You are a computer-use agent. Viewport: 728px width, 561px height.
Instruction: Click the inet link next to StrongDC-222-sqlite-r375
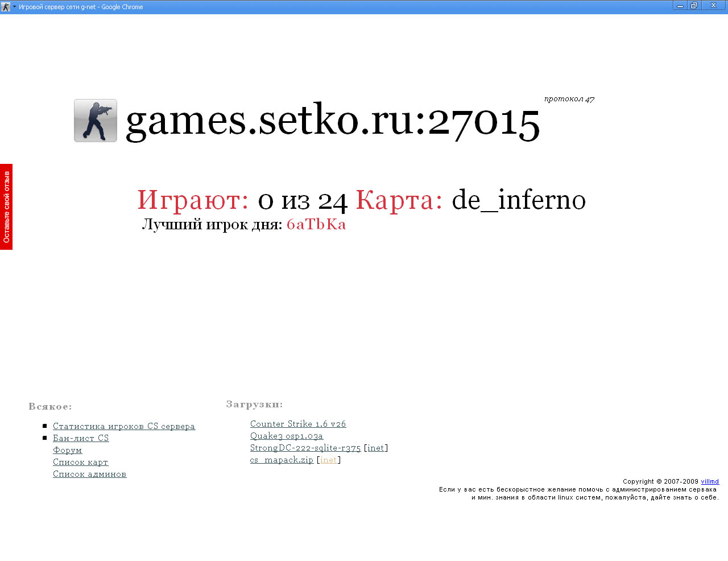(x=375, y=447)
